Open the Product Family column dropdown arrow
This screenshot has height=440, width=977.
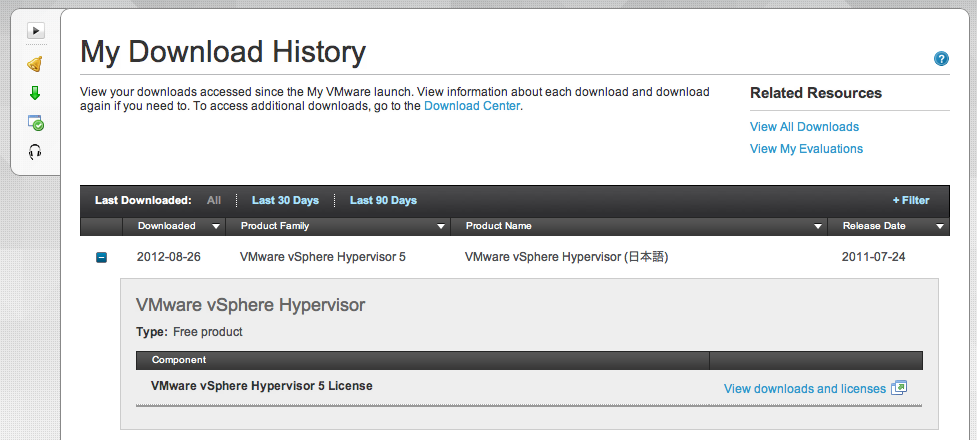pyautogui.click(x=441, y=226)
